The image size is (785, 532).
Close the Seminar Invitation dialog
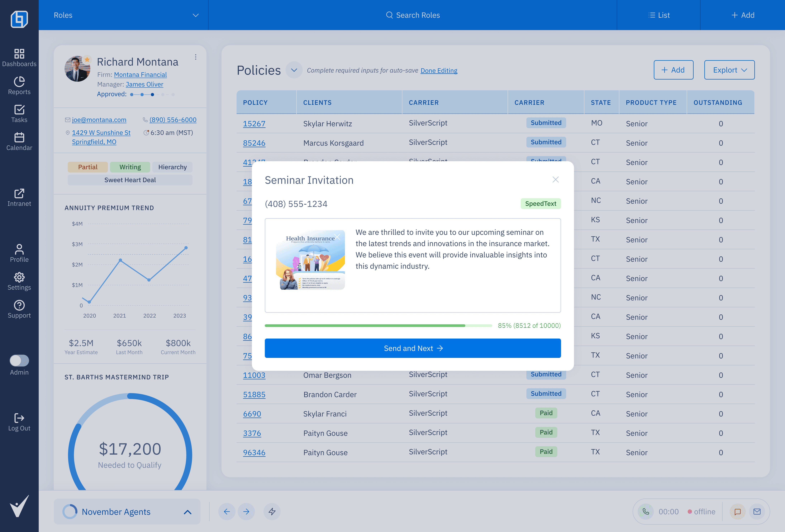555,180
